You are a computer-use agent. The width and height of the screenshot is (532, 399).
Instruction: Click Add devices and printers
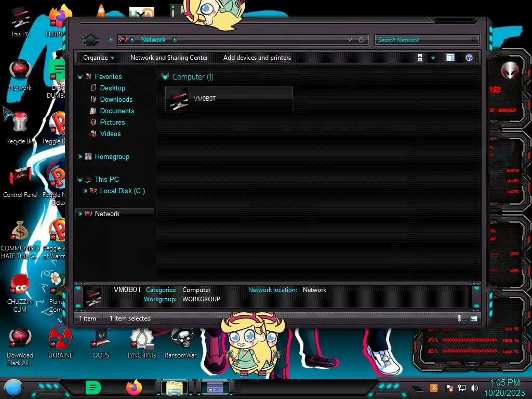tap(257, 58)
